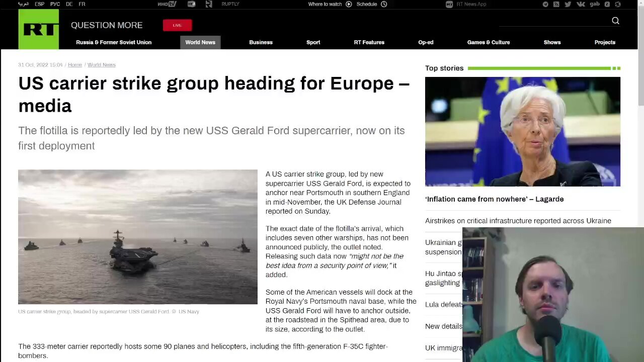644x362 pixels.
Task: Open the Hu Jintao top story
Action: click(443, 278)
